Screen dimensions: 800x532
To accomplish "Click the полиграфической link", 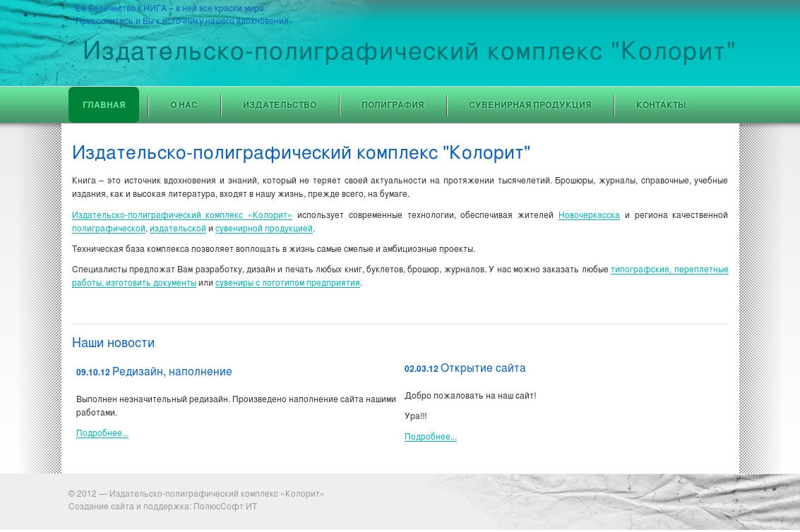I will 108,229.
